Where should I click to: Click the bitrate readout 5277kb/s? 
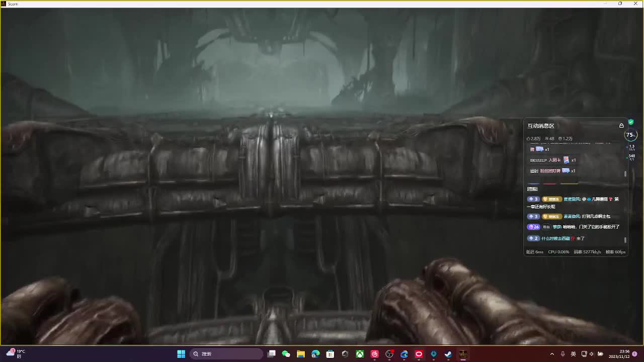point(588,252)
